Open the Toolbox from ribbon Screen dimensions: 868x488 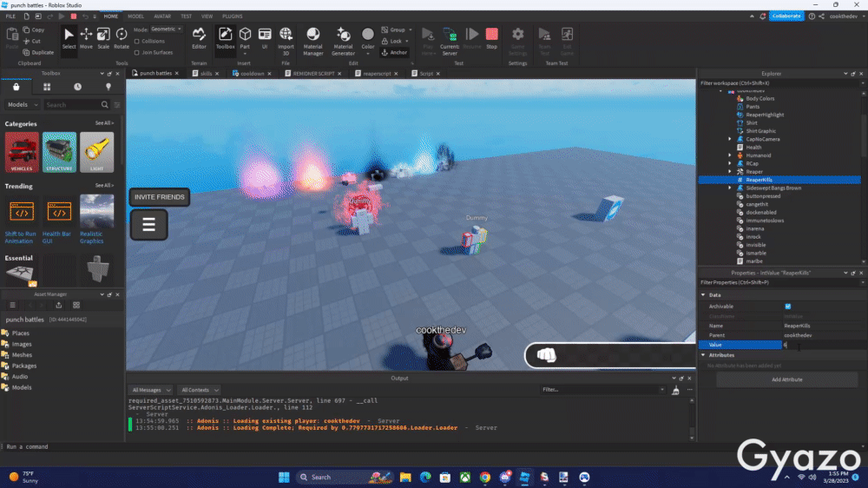[x=226, y=39]
